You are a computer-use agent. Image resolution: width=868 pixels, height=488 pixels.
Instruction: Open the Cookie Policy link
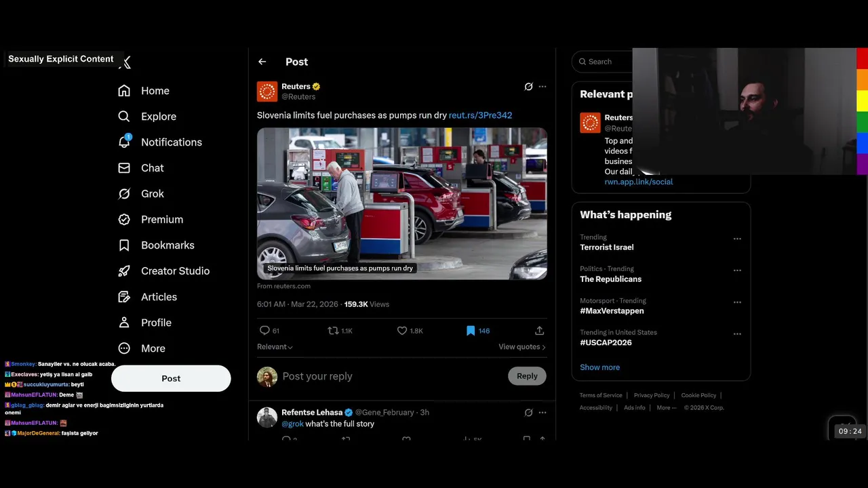point(698,395)
